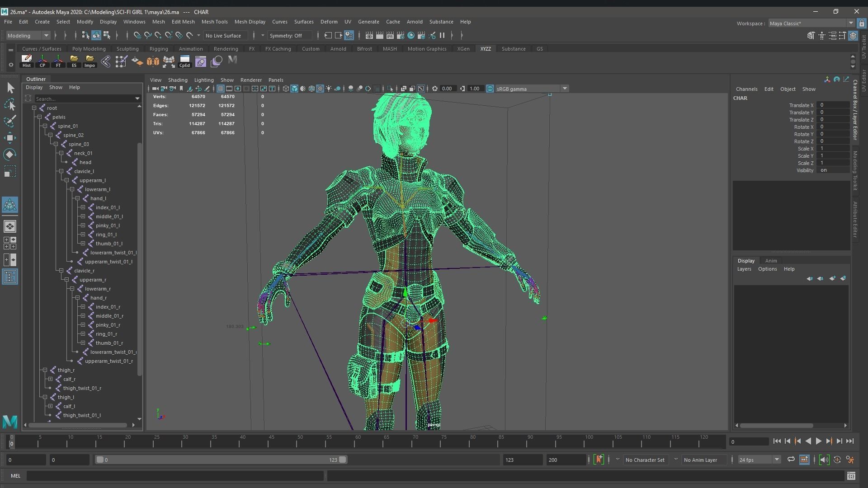Toggle the sRGB gamma view transform button
Viewport: 868px width, 488px height.
pos(490,89)
